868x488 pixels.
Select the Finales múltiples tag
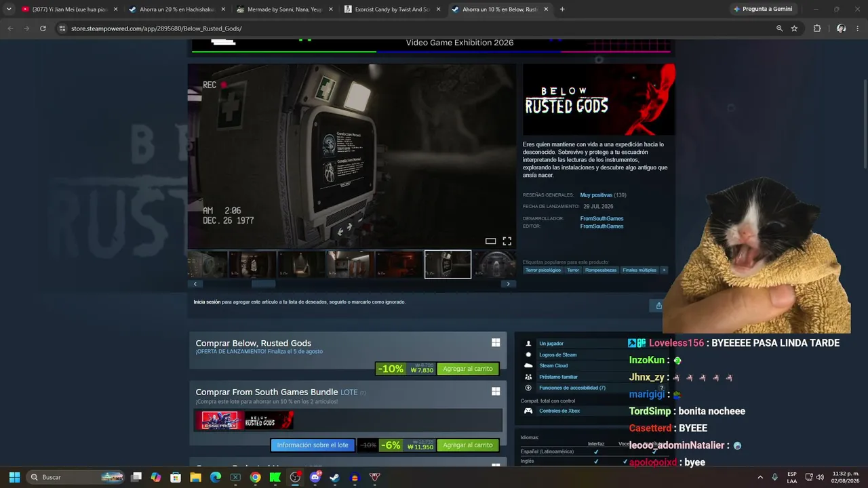tap(639, 270)
